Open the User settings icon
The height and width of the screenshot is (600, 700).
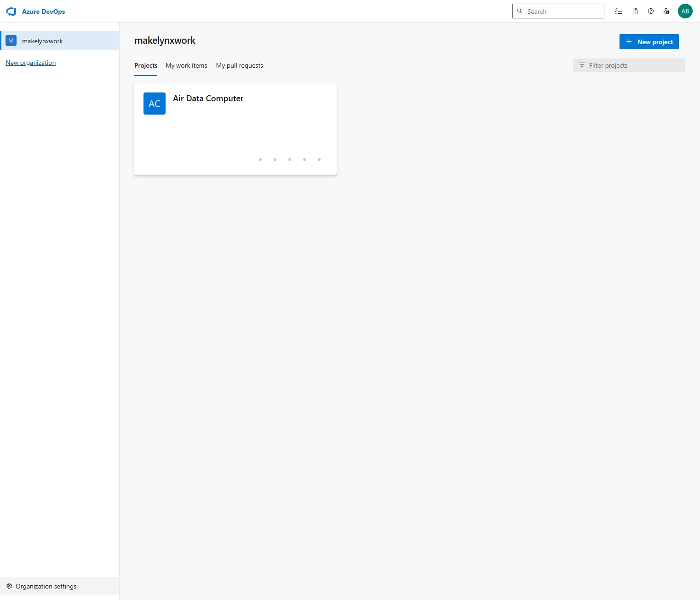point(666,12)
